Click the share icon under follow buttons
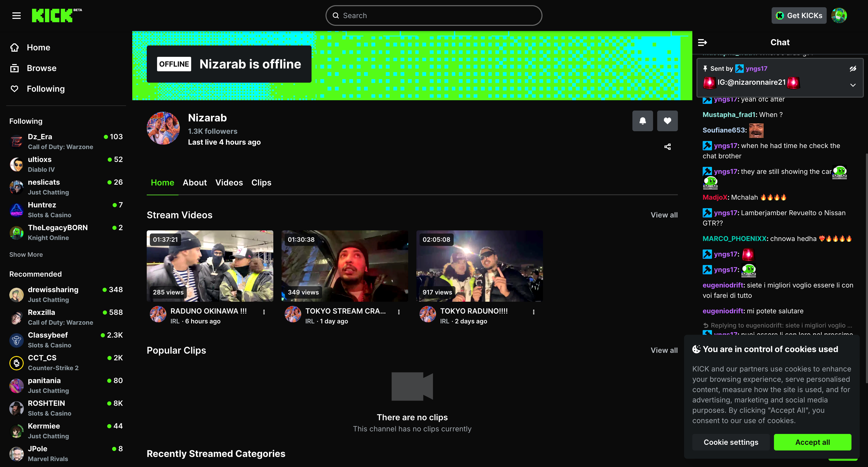The height and width of the screenshot is (467, 868). click(x=667, y=147)
